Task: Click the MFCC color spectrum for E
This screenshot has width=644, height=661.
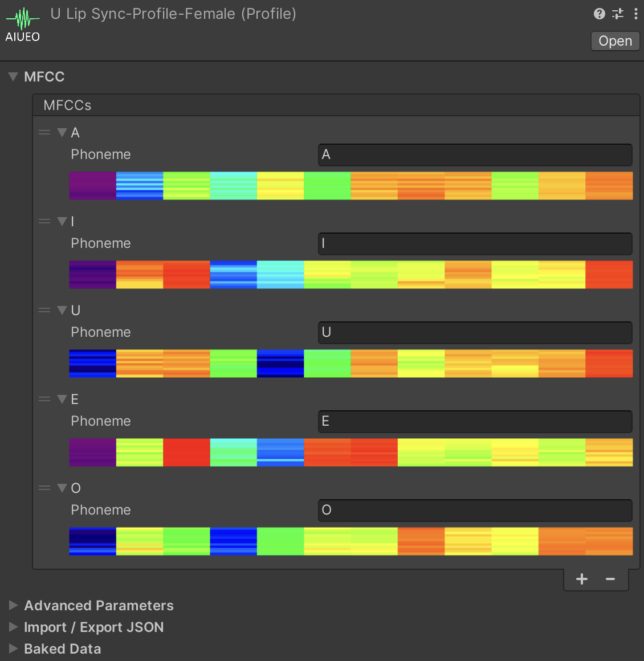Action: (351, 452)
